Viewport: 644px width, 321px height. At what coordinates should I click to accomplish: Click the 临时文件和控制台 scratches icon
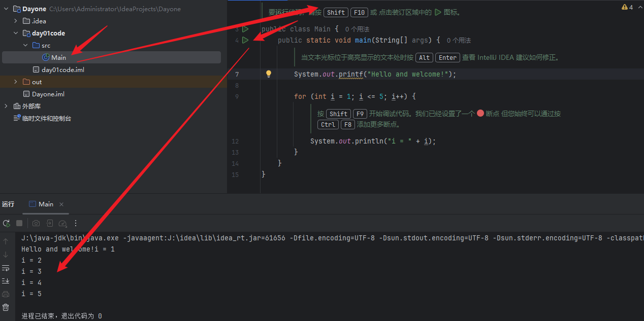click(x=17, y=118)
